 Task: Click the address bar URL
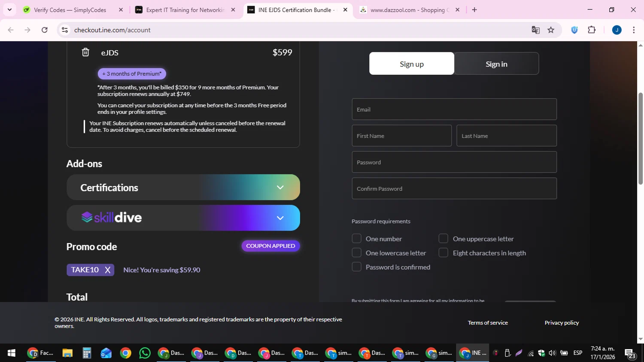[x=112, y=30]
